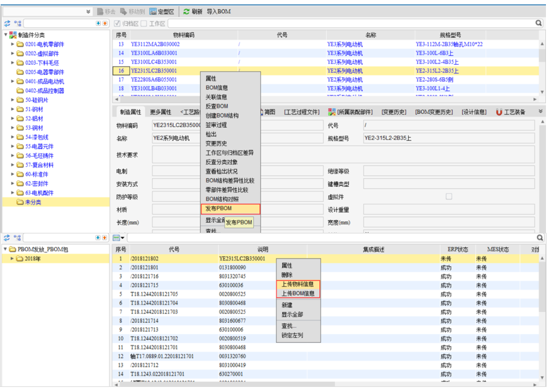Enable the 工作区 checkbox

[144, 23]
